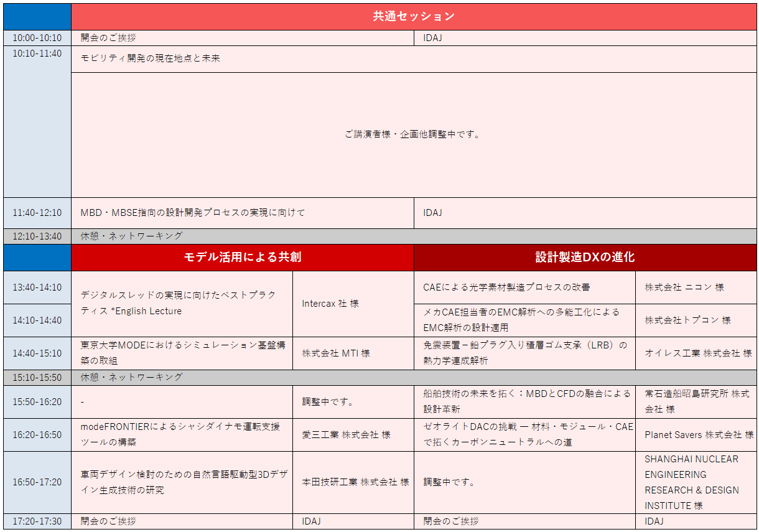Select the 16:50-17:20 time cell
This screenshot has height=532, width=759.
coord(37,482)
